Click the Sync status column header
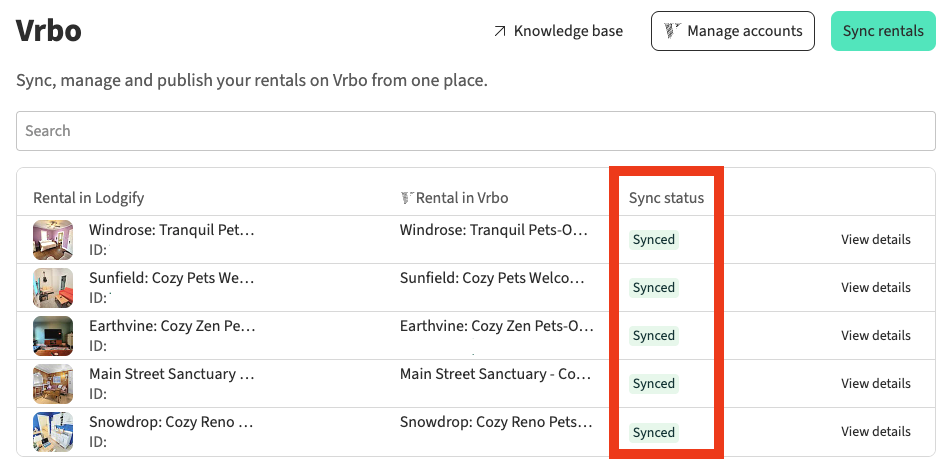 (x=666, y=198)
